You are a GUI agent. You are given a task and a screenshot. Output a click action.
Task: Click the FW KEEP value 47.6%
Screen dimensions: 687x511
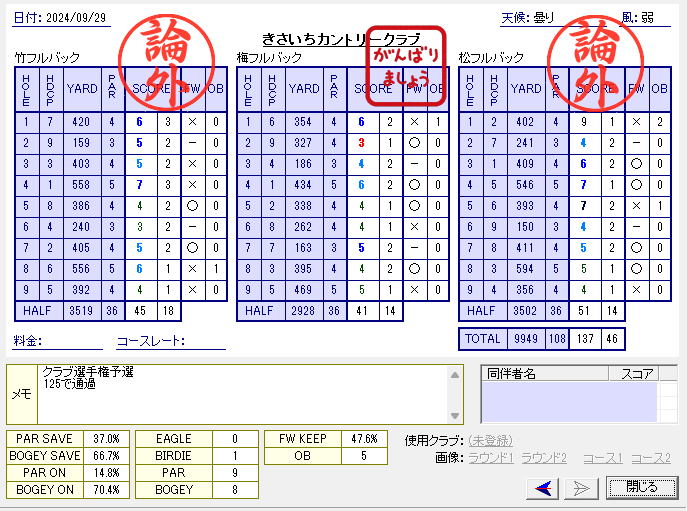[364, 439]
